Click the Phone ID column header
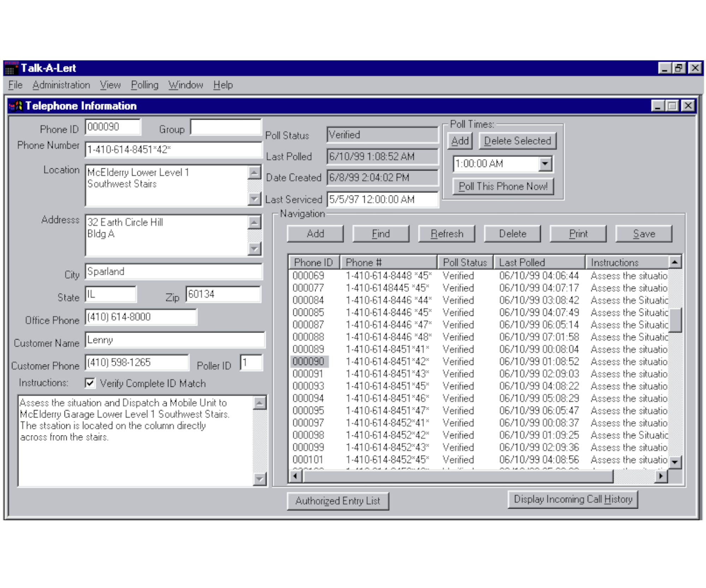Screen dimensions: 706x588 (x=314, y=263)
